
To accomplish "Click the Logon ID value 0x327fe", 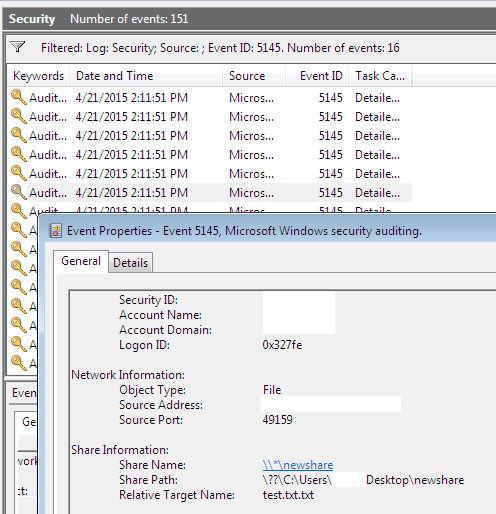I will pyautogui.click(x=282, y=345).
